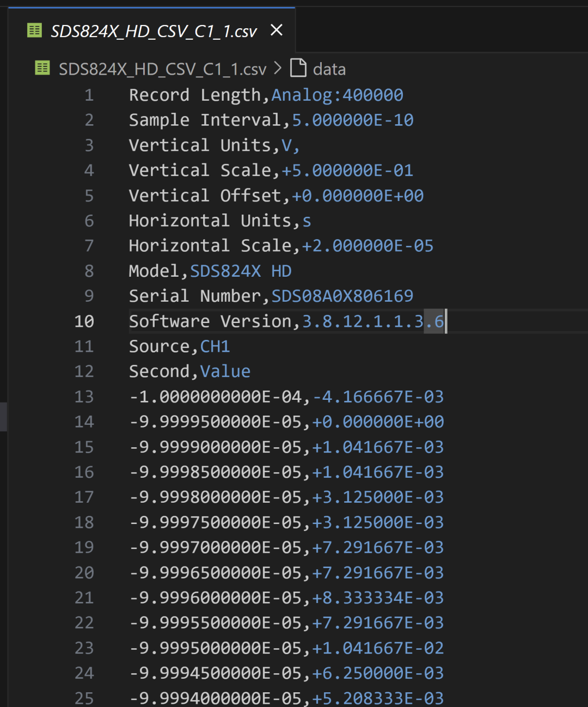588x707 pixels.
Task: Click the Source value CH1
Action: (215, 346)
